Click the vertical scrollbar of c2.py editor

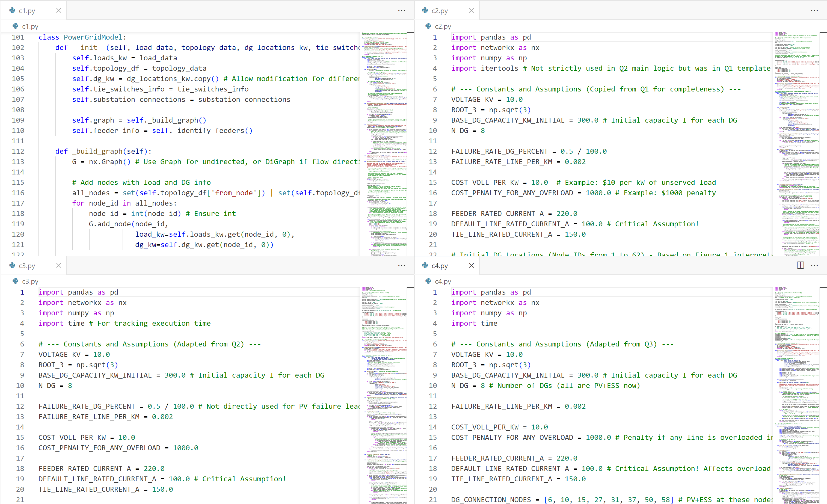pos(823,134)
